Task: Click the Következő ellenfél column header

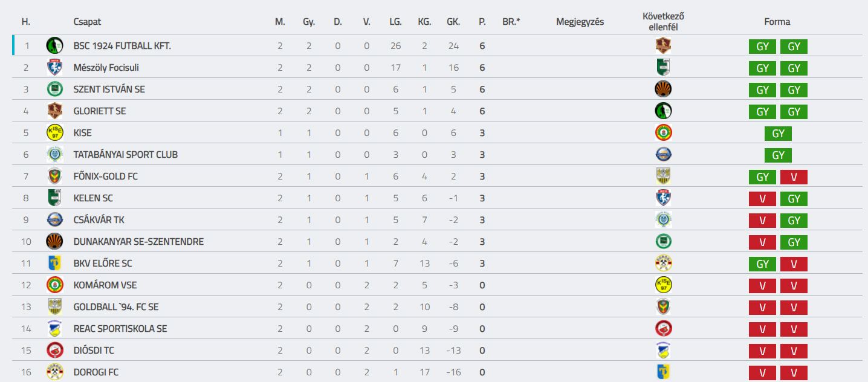Action: [x=663, y=22]
